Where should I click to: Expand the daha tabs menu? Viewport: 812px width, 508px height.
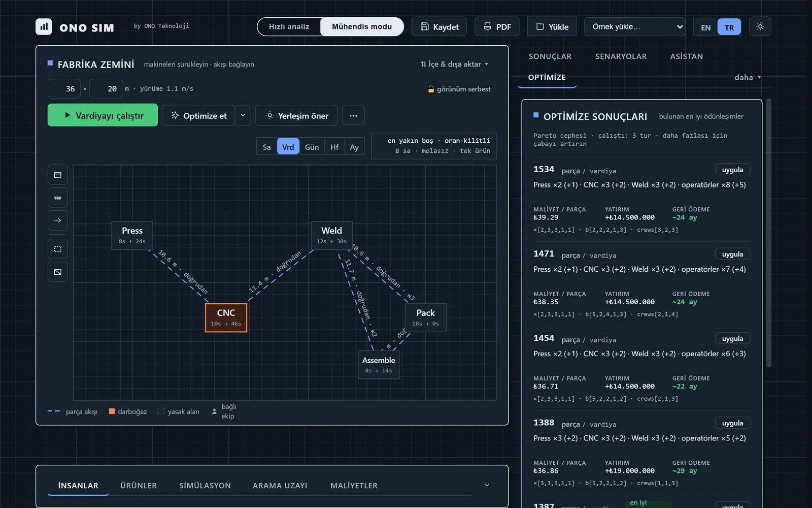tap(748, 77)
